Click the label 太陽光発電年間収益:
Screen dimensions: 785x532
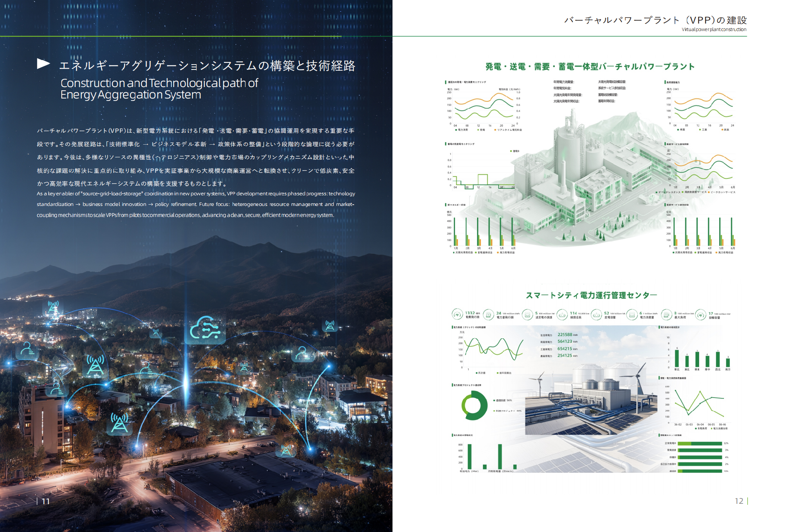[x=566, y=101]
